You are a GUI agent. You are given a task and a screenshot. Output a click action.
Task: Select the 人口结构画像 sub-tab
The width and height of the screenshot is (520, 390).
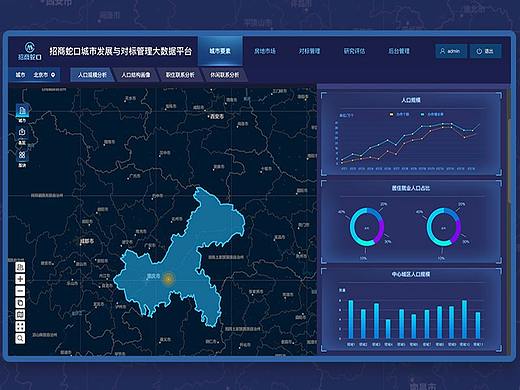click(135, 75)
